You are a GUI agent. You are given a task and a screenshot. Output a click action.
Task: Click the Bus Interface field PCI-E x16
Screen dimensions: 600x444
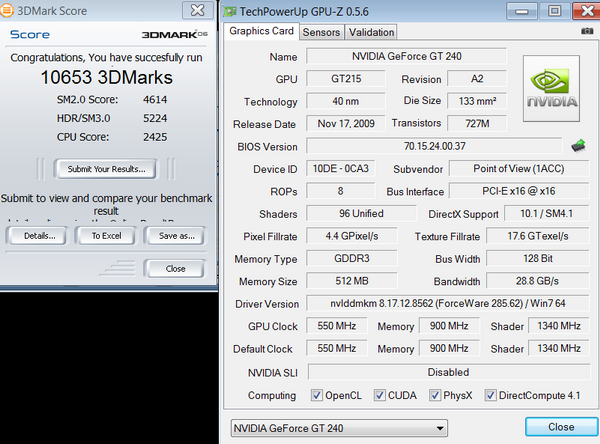tap(519, 191)
